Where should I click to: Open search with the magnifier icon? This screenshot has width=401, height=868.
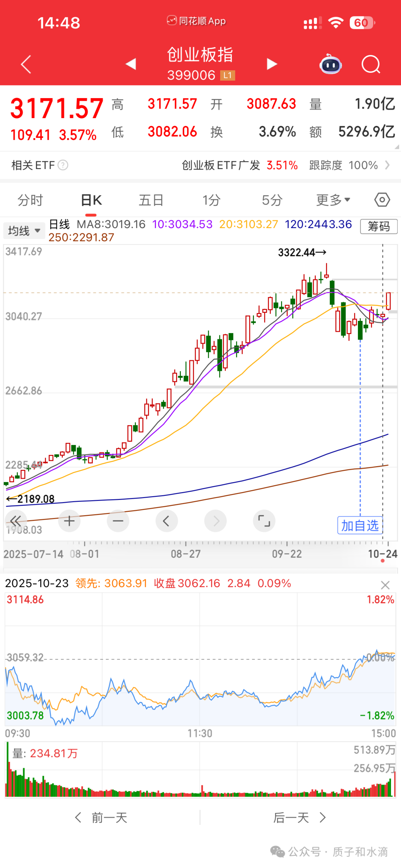[x=371, y=65]
